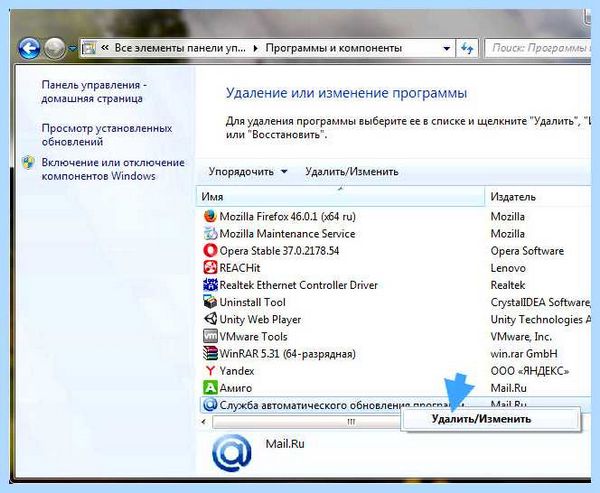Select 'Realtek Ethernet Controller Driver' entry

298,285
